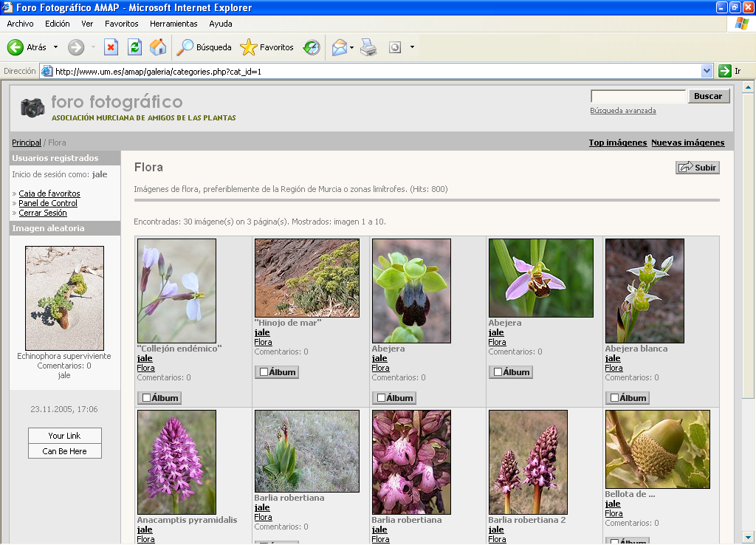Click the Your Link box
The height and width of the screenshot is (545, 756).
[65, 436]
